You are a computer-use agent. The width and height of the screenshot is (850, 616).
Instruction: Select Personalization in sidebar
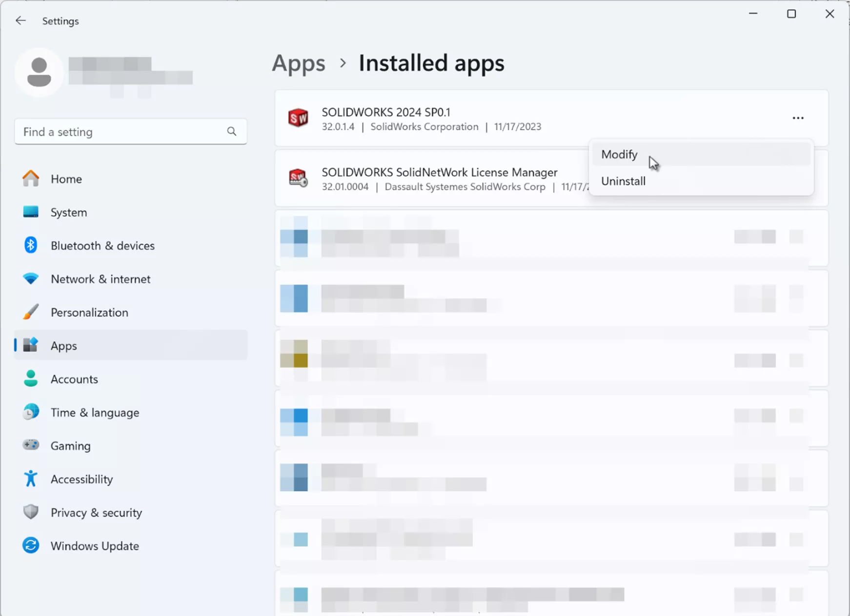point(131,312)
